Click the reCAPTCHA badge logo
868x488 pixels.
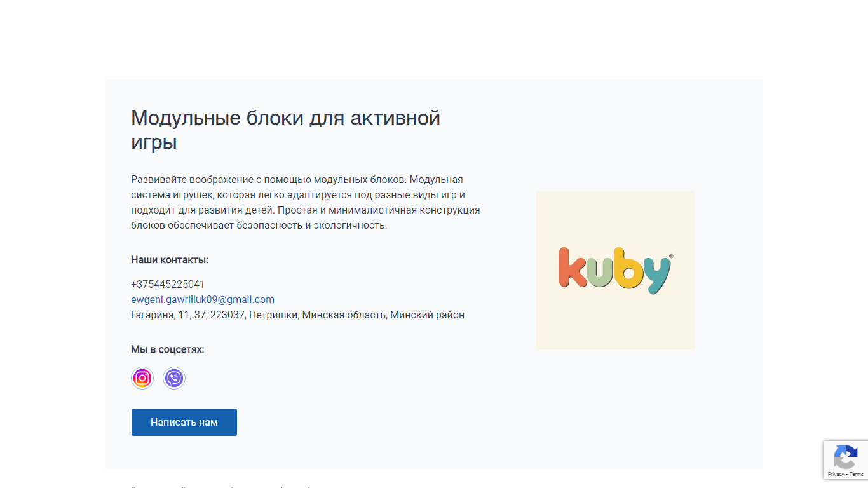click(846, 457)
